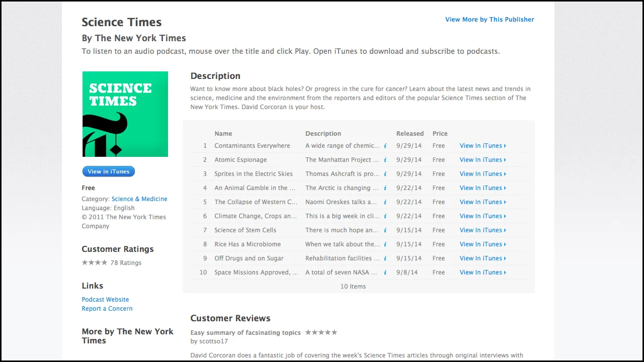Image resolution: width=644 pixels, height=362 pixels.
Task: Click the '10 Items' table footer text
Action: tap(353, 287)
